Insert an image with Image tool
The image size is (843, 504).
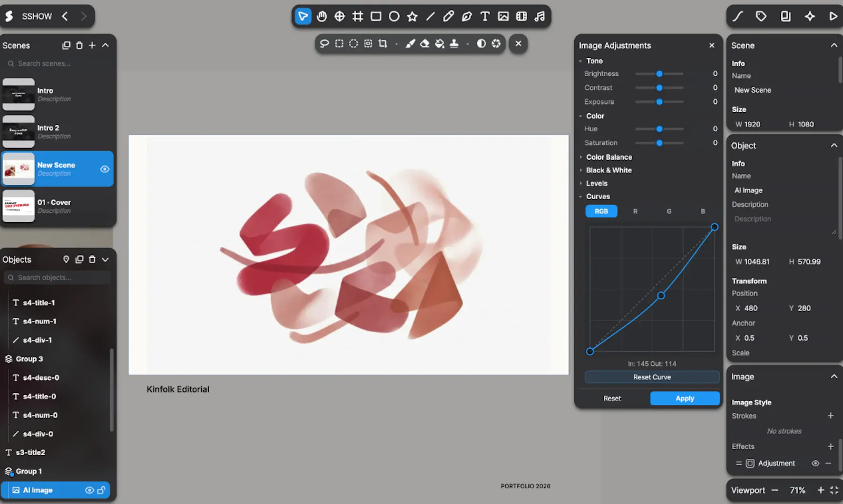[503, 16]
